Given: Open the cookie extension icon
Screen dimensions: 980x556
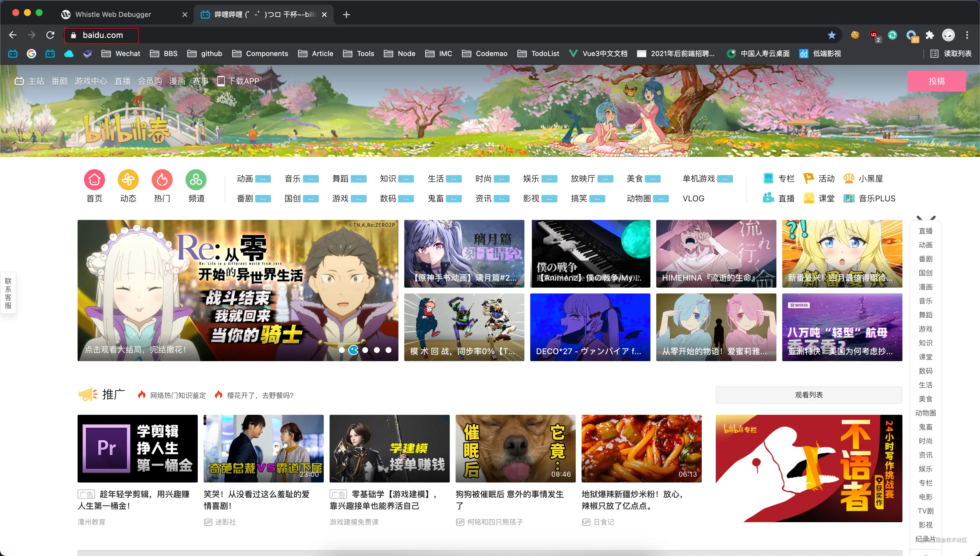Looking at the screenshot, I should point(855,35).
